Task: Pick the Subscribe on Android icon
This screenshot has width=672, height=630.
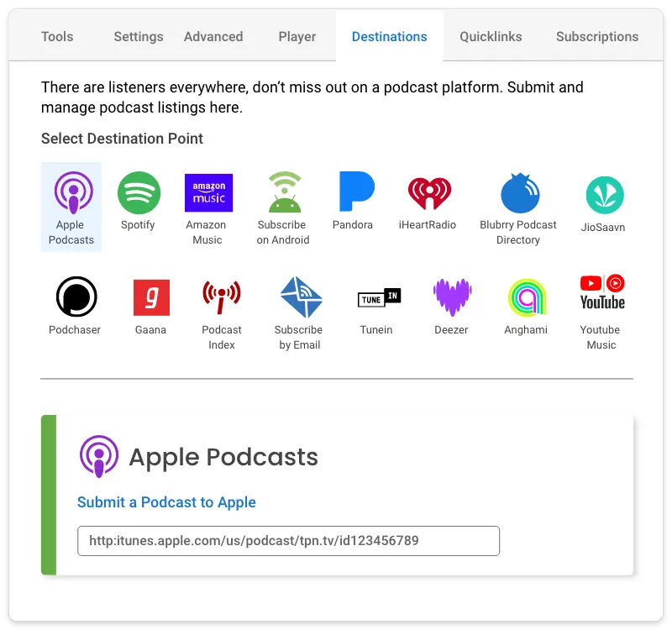Action: point(285,192)
